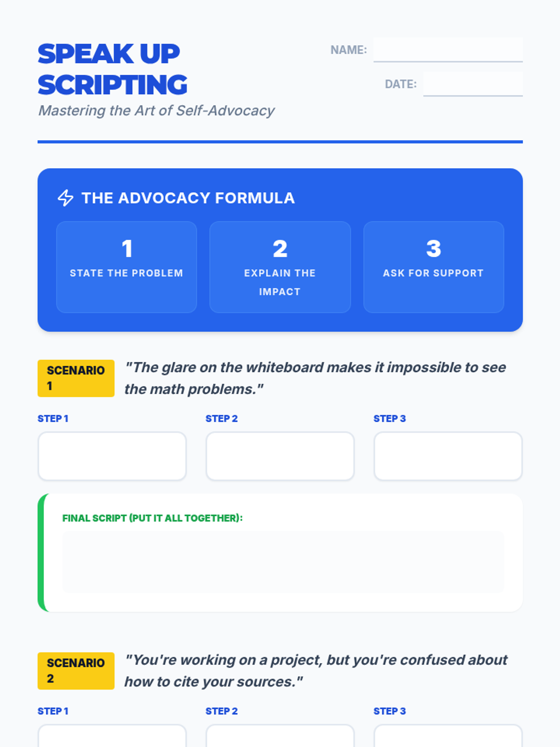Select the Explain the Impact card

pos(280,267)
